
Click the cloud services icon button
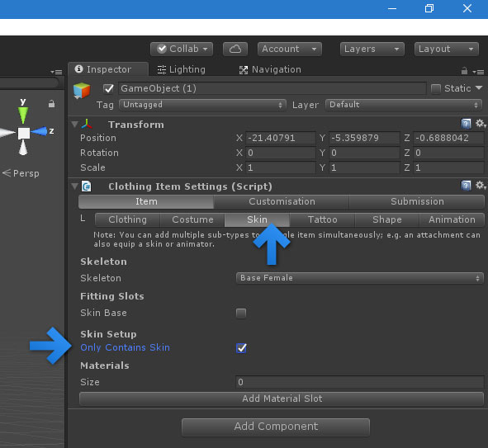(235, 50)
